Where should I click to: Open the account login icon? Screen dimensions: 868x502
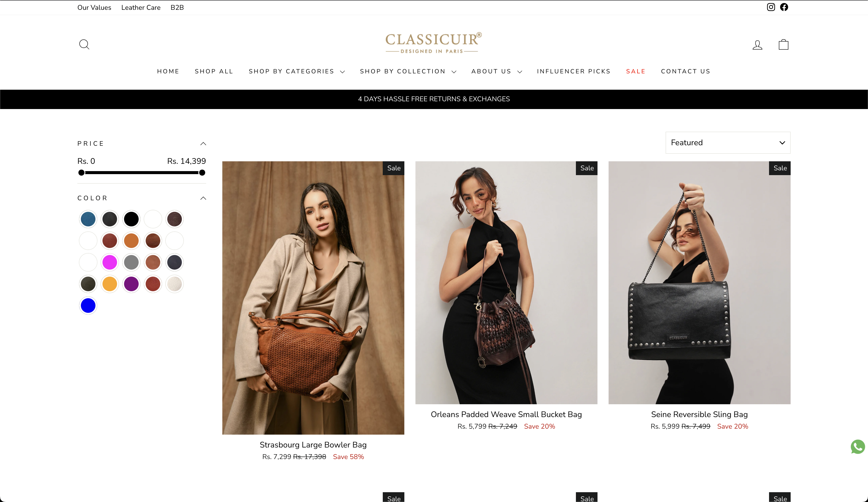(x=757, y=45)
